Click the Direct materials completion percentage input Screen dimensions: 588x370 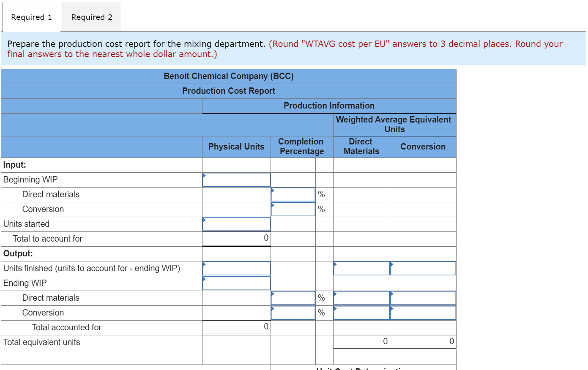click(293, 194)
